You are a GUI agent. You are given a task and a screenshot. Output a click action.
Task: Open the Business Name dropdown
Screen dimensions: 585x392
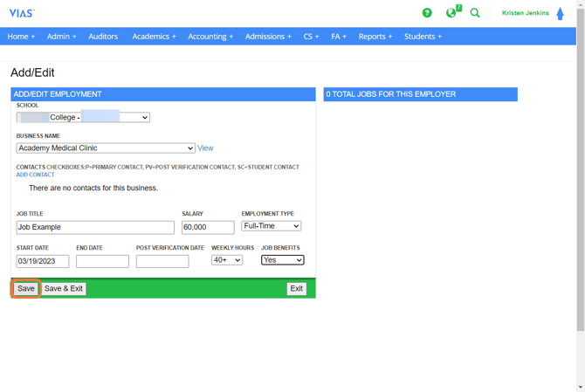tap(106, 148)
